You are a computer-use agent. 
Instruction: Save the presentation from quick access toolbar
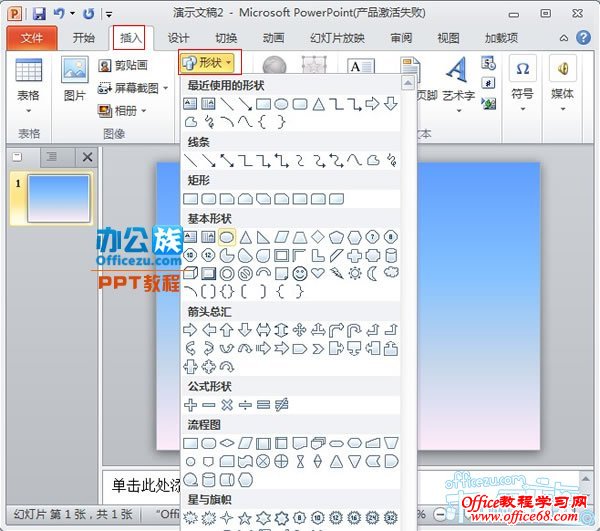click(x=39, y=13)
